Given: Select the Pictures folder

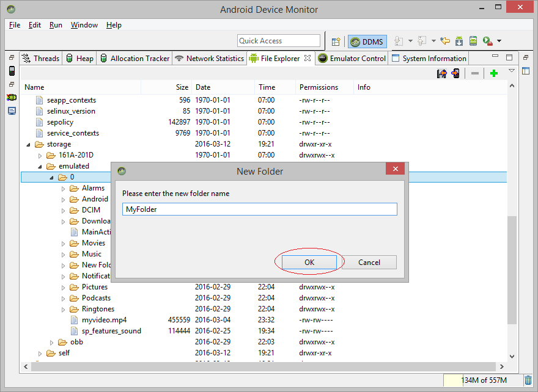Looking at the screenshot, I should (x=95, y=287).
